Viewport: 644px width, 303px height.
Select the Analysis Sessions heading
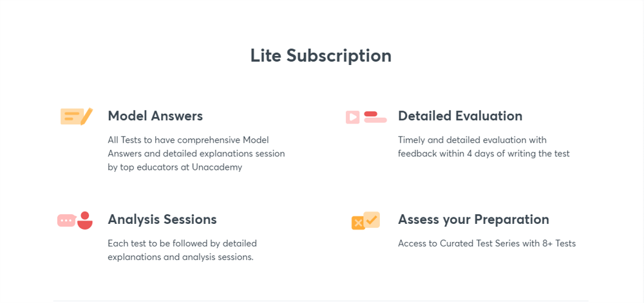pos(162,219)
